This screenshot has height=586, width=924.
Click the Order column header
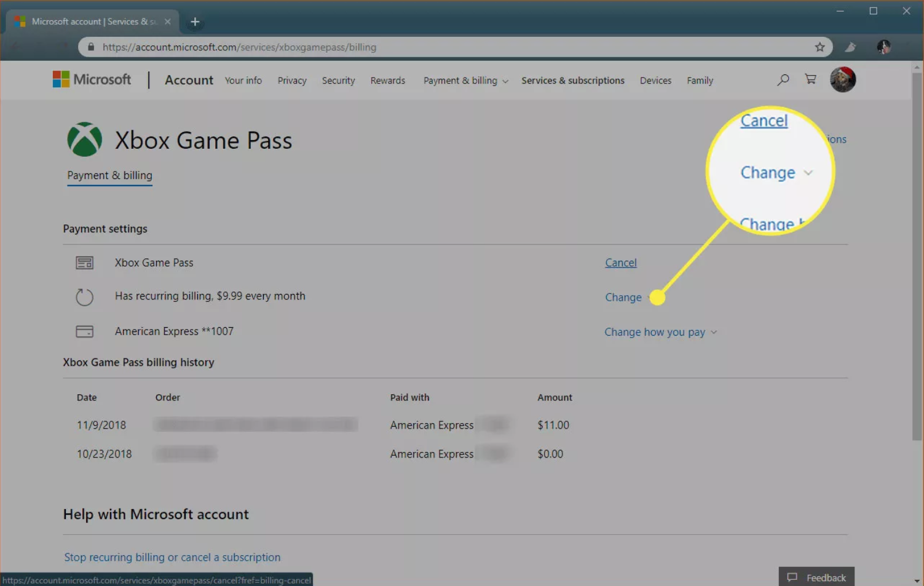(168, 397)
